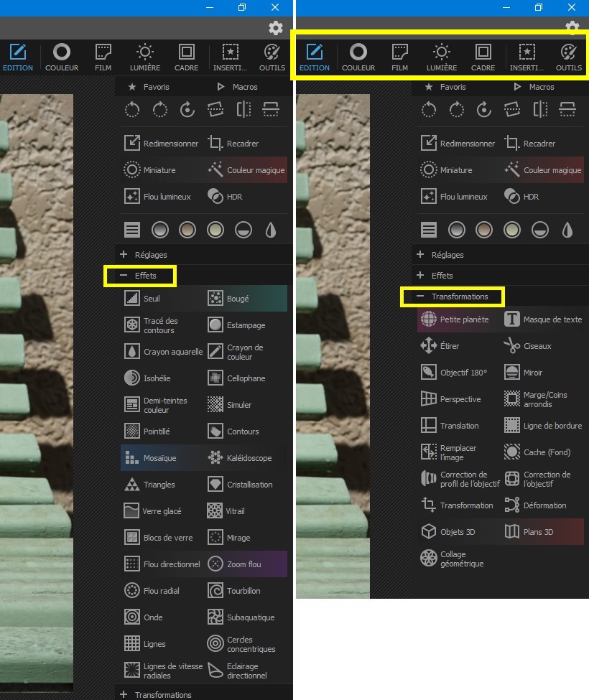Choose the Tourbillon swirl effect
Image resolution: width=589 pixels, height=700 pixels.
[234, 591]
